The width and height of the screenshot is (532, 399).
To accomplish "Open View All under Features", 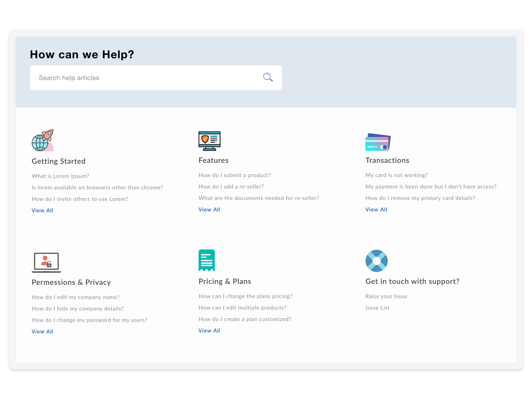I will coord(209,210).
